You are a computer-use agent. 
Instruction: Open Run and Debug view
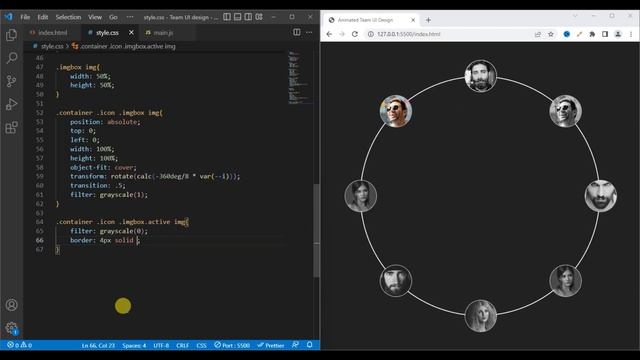point(11,104)
